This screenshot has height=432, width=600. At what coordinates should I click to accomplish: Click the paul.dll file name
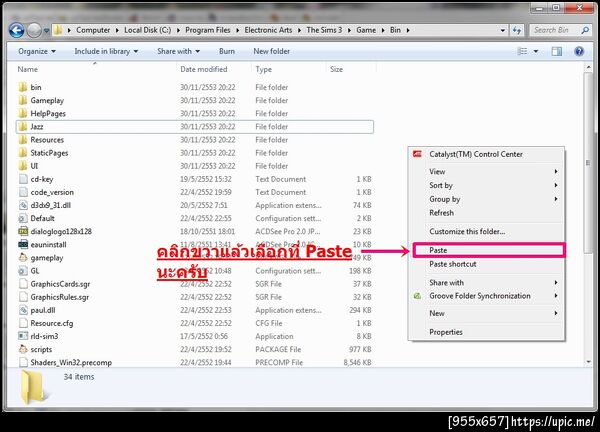point(43,310)
